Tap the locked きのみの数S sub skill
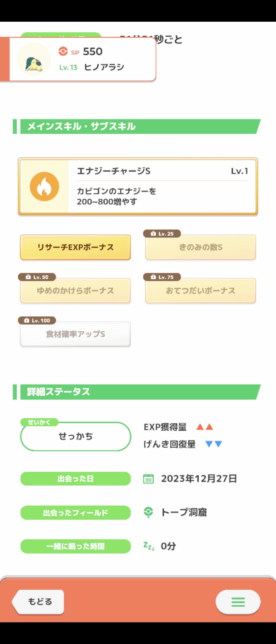The height and width of the screenshot is (644, 276). [x=201, y=247]
